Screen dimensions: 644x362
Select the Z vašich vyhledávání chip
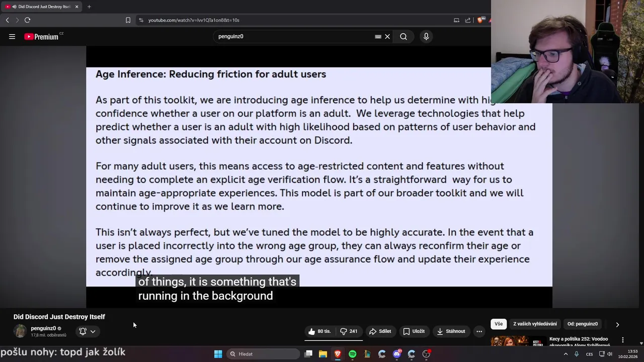(535, 324)
